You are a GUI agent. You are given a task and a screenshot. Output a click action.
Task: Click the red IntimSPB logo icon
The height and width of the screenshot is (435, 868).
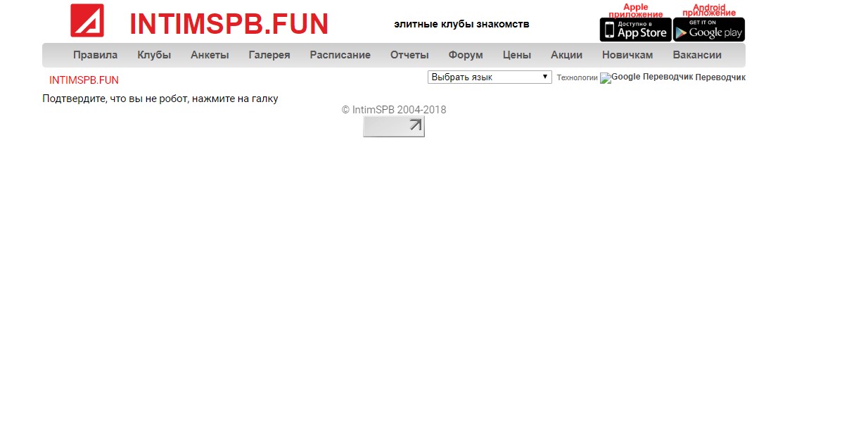point(87,20)
